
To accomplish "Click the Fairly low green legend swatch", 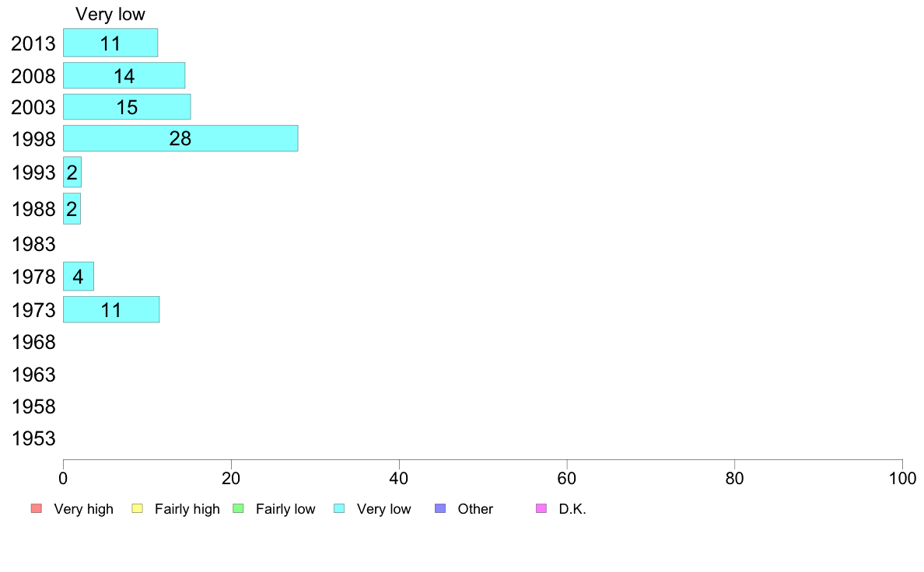I will coord(238,508).
